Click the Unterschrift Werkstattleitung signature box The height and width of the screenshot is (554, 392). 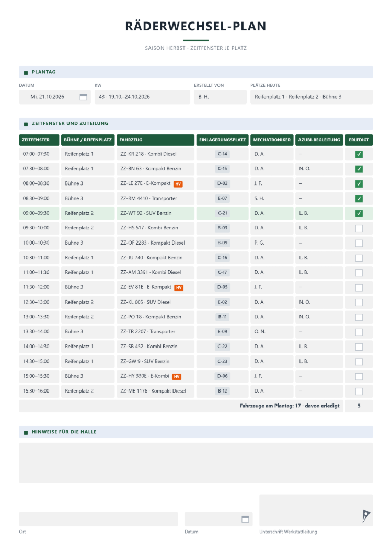click(316, 511)
